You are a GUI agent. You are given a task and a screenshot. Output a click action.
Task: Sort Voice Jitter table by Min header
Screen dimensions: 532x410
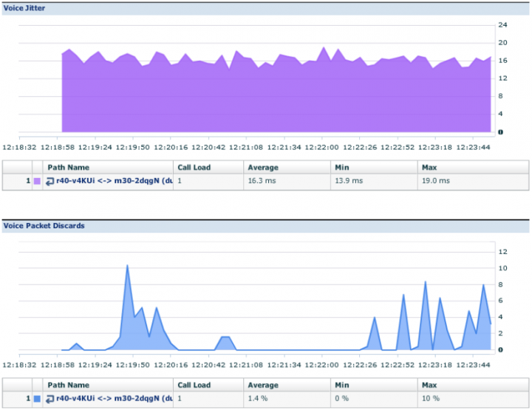tap(342, 167)
